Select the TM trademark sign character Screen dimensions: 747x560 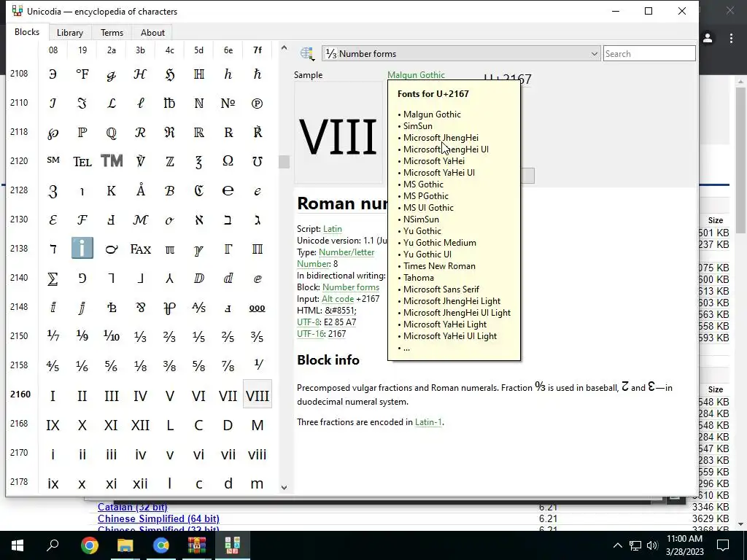112,161
